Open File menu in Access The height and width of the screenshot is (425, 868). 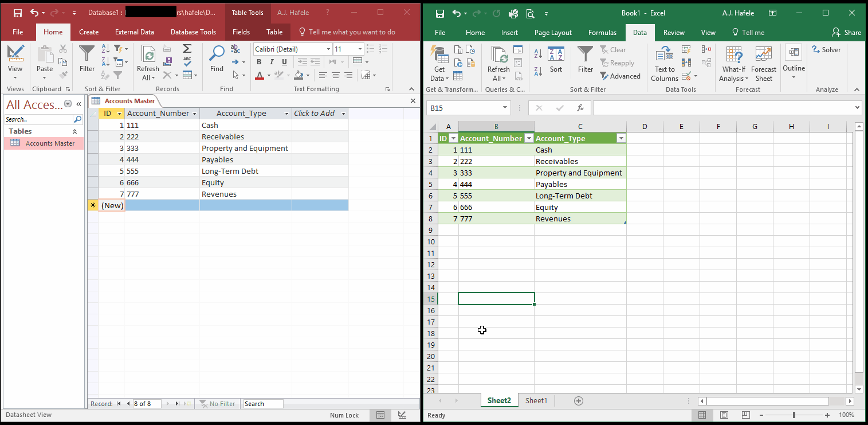tap(18, 32)
